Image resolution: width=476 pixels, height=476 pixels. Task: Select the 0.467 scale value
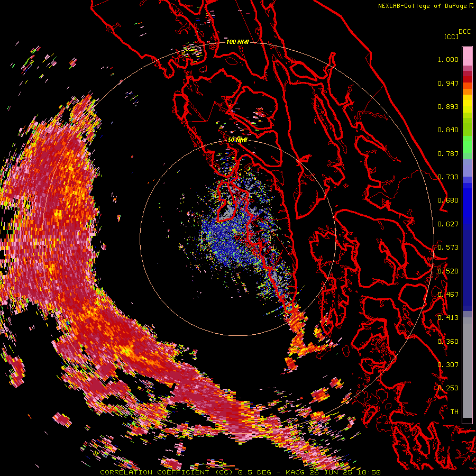pos(448,295)
